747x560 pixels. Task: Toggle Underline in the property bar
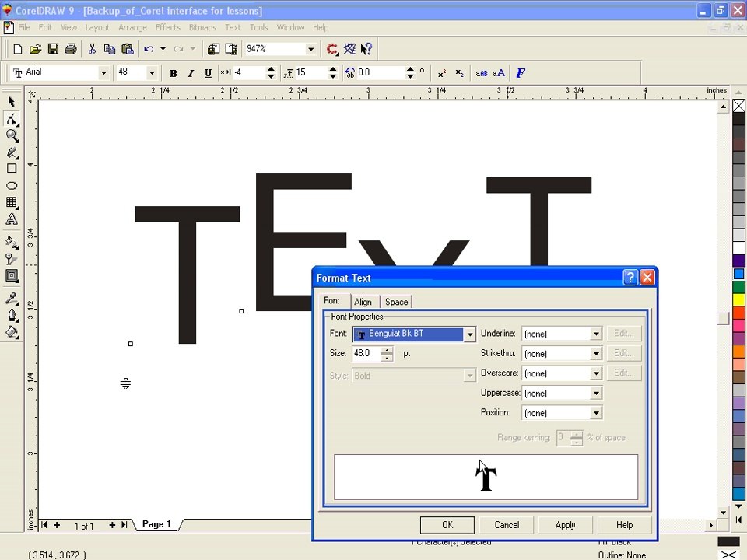coord(208,73)
